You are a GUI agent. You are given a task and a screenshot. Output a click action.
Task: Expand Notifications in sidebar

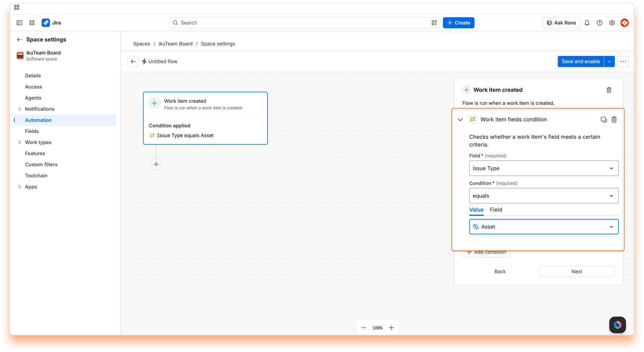(19, 109)
